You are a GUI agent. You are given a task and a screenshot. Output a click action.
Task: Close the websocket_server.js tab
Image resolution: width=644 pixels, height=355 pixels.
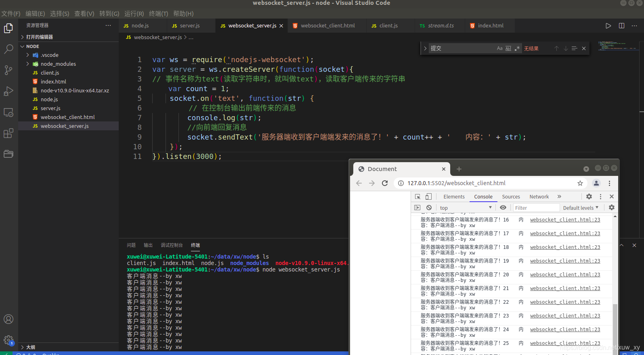(281, 26)
